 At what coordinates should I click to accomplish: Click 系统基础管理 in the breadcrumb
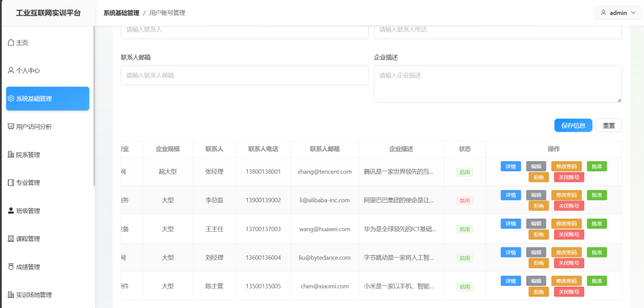point(121,13)
